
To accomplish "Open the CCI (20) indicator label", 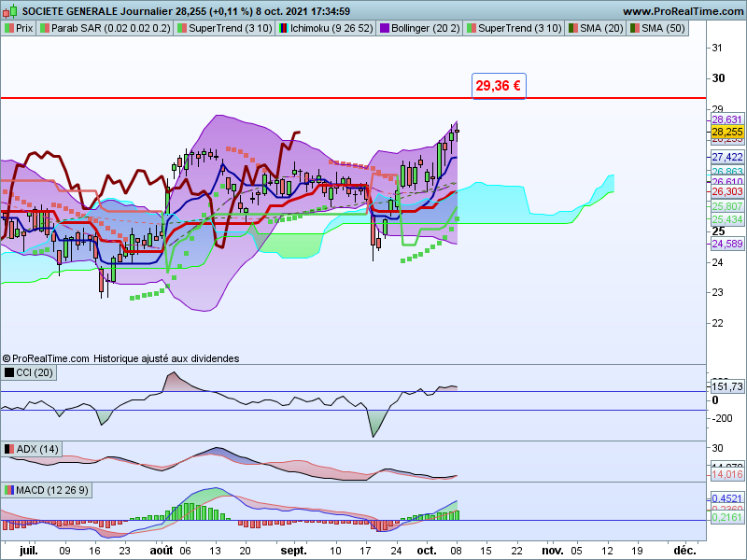I will [x=29, y=372].
